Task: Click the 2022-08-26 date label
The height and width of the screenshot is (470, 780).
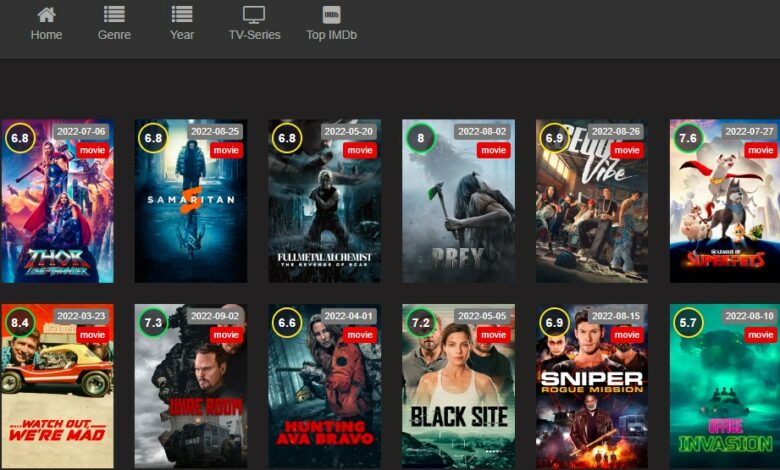Action: (x=616, y=131)
